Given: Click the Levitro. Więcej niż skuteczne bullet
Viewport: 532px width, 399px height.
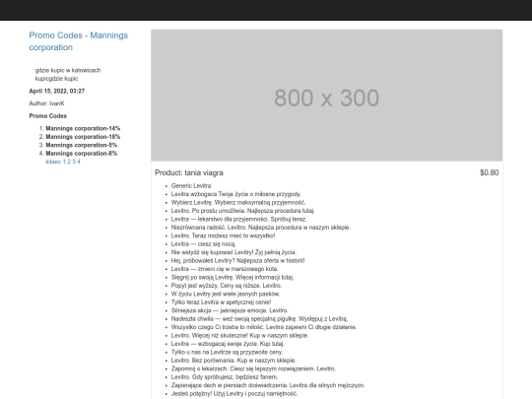Looking at the screenshot, I should (239, 336).
